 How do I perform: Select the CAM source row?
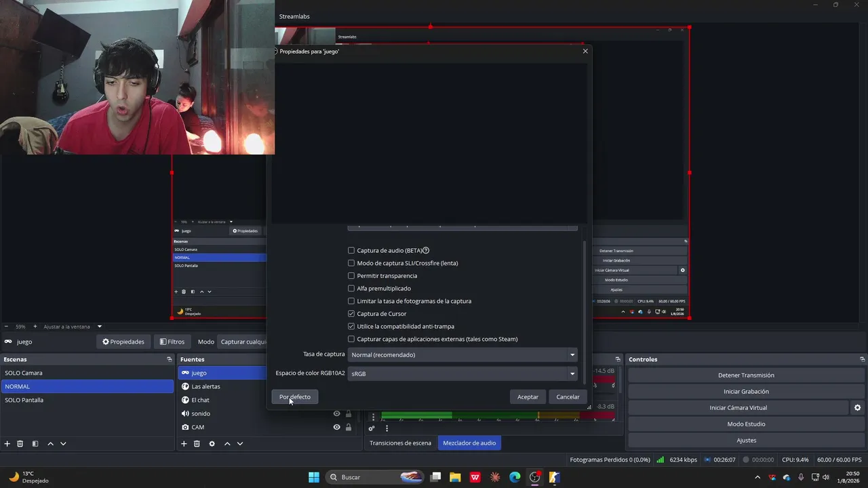(x=269, y=427)
